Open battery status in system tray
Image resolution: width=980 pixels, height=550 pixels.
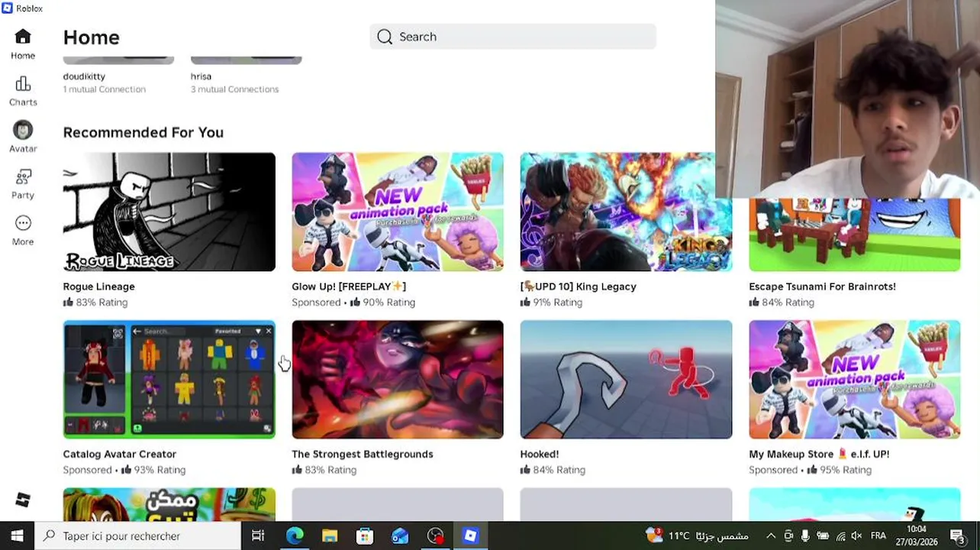tap(824, 536)
